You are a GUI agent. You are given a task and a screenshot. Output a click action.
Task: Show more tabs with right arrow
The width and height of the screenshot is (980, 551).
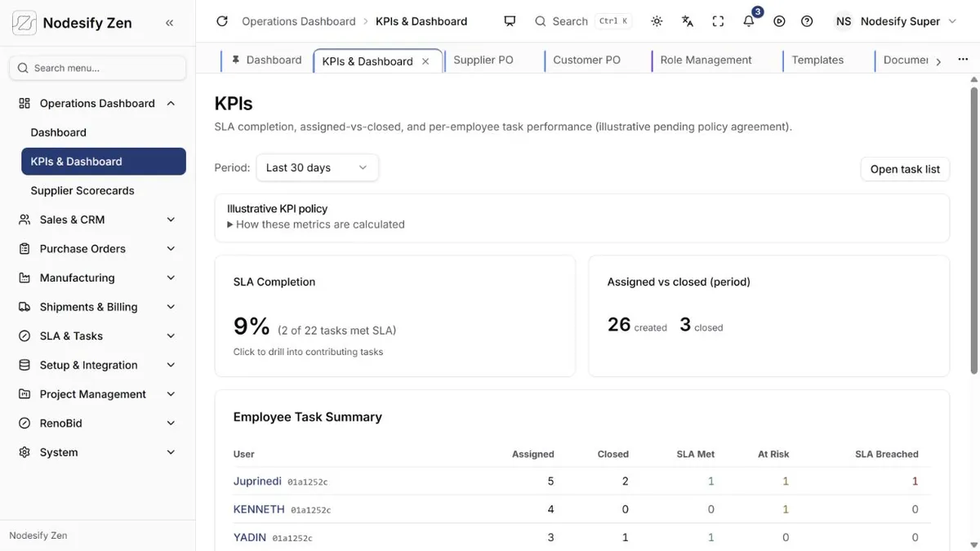coord(938,61)
